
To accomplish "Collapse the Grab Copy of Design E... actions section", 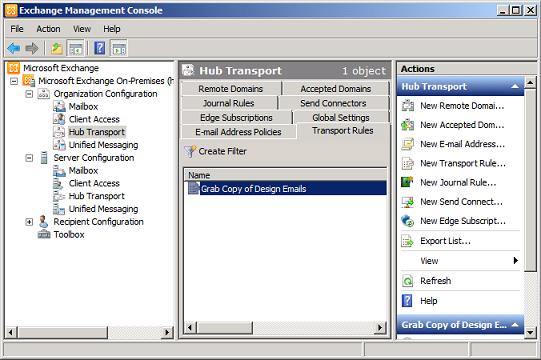I will (515, 325).
